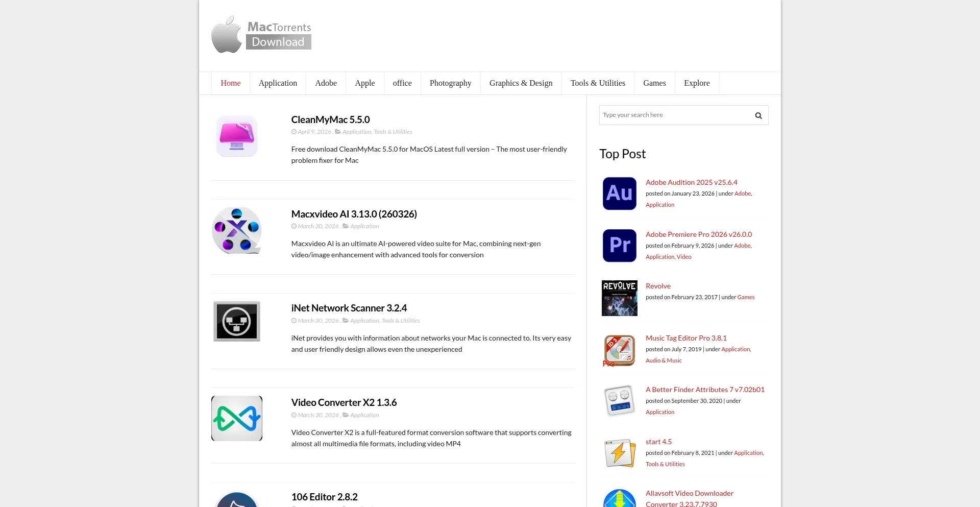
Task: Click the CleanMyMac description text
Action: 429,155
